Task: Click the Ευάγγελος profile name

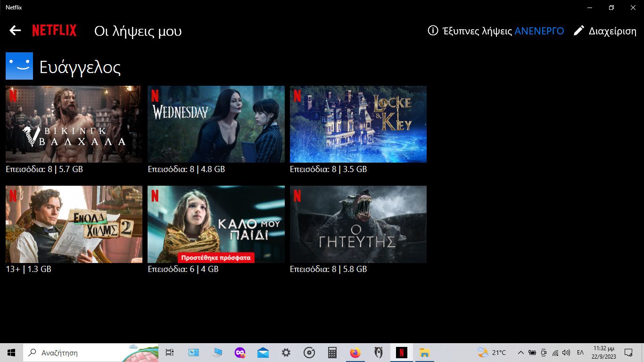Action: point(80,67)
